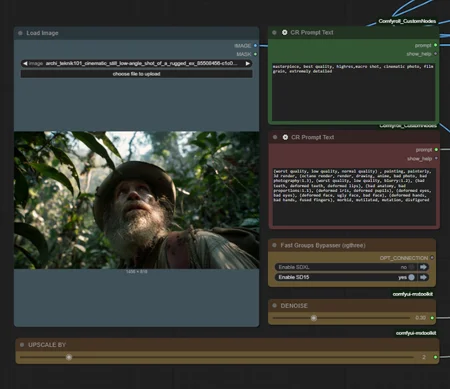Click the Load Image node title
Image resolution: width=450 pixels, height=389 pixels.
(x=42, y=33)
